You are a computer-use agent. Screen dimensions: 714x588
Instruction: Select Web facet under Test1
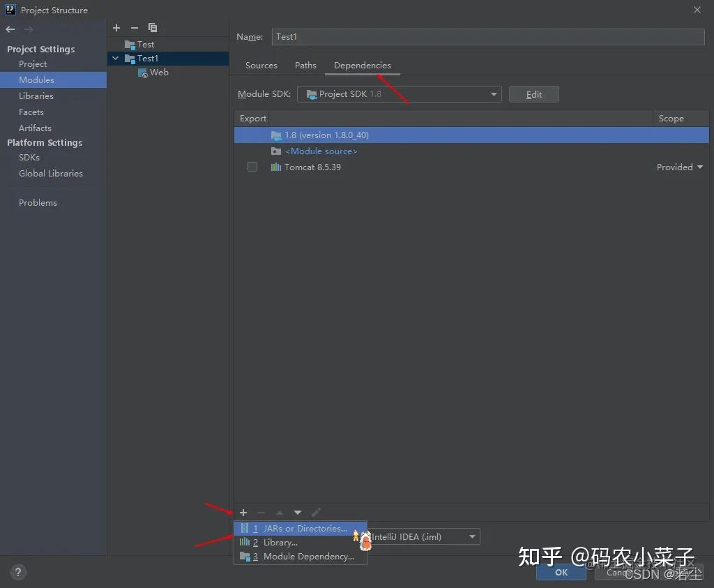click(168, 73)
